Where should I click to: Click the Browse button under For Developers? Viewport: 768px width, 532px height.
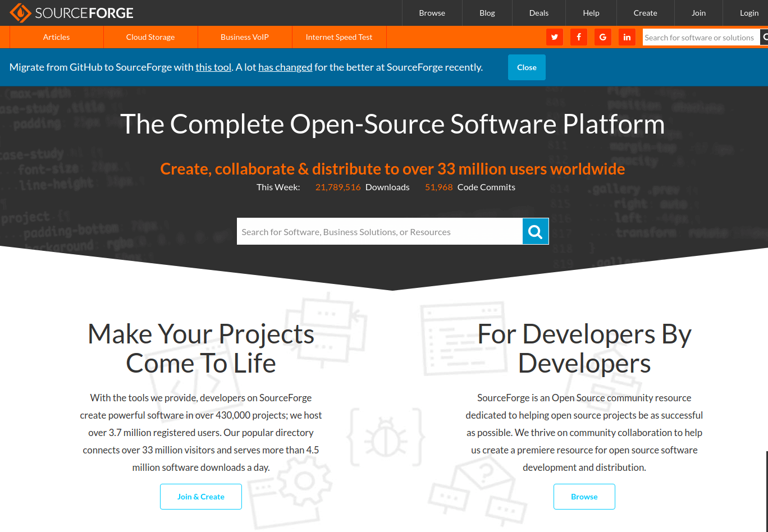click(x=584, y=497)
